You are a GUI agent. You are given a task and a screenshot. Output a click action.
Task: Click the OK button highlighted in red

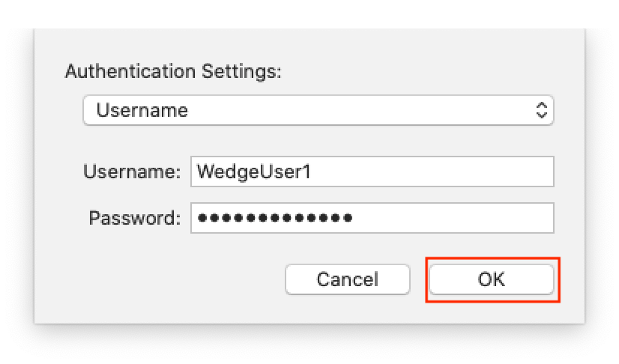click(491, 279)
